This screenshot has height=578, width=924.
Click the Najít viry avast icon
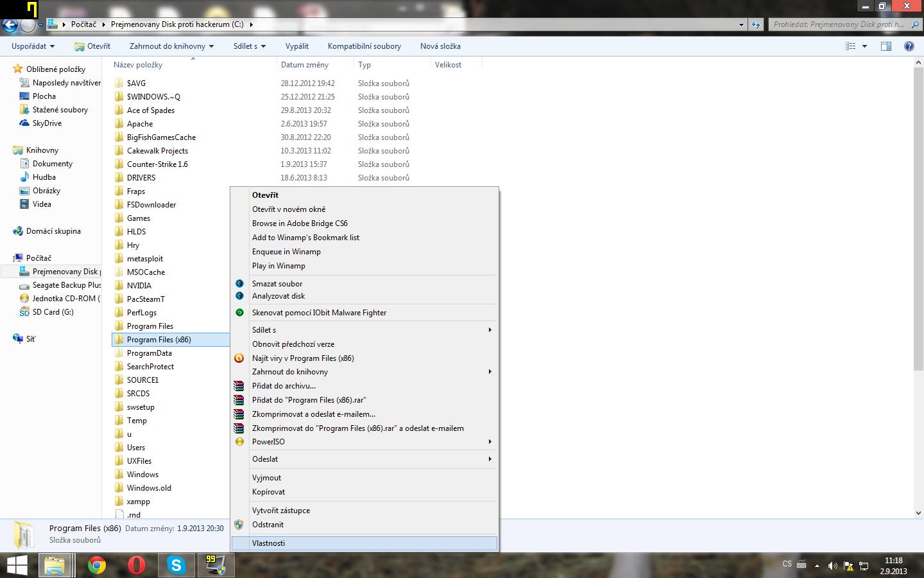coord(239,358)
